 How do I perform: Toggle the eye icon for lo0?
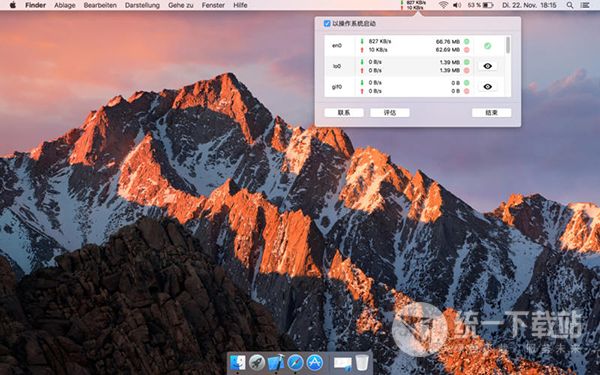tap(487, 66)
